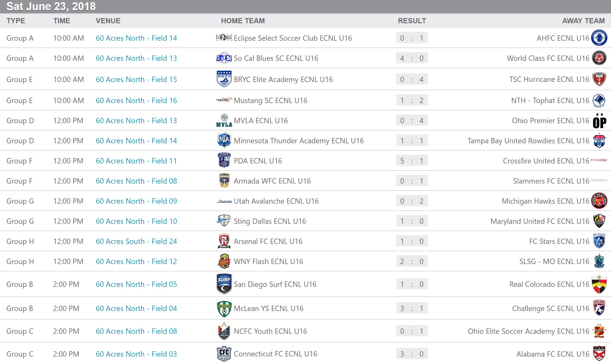Click the Maryland United FC shield

[599, 221]
